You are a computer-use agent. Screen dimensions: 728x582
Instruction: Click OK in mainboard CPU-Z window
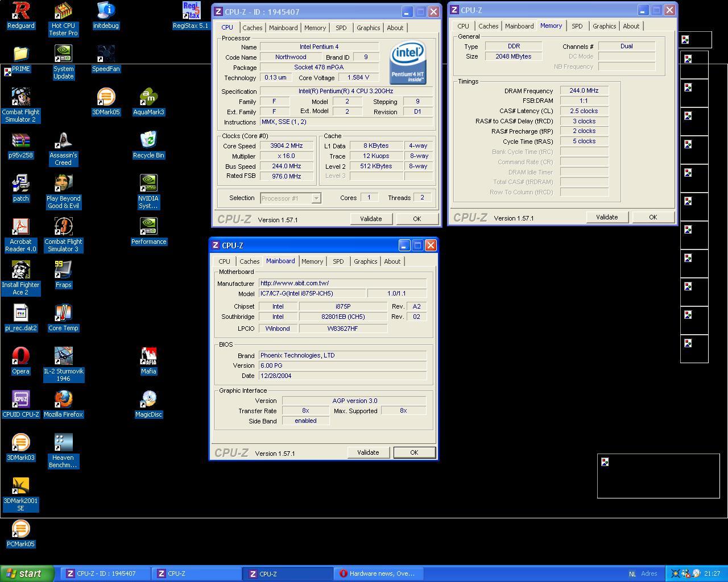click(414, 452)
